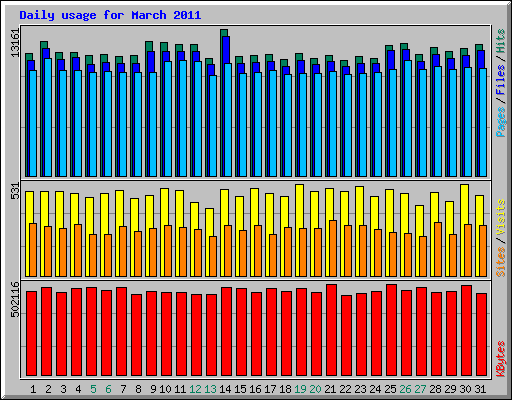Viewport: 512px width, 400px height.
Task: Select the yellow Visits bar for day 13
Action: pos(209,223)
